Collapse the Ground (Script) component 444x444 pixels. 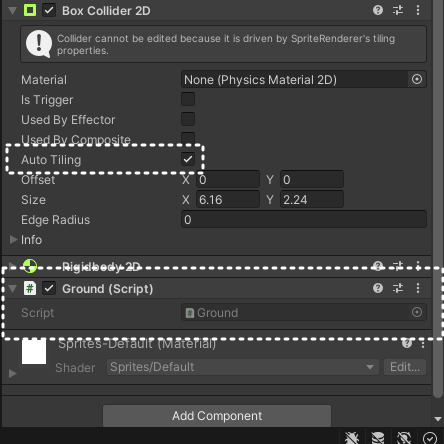(13, 289)
